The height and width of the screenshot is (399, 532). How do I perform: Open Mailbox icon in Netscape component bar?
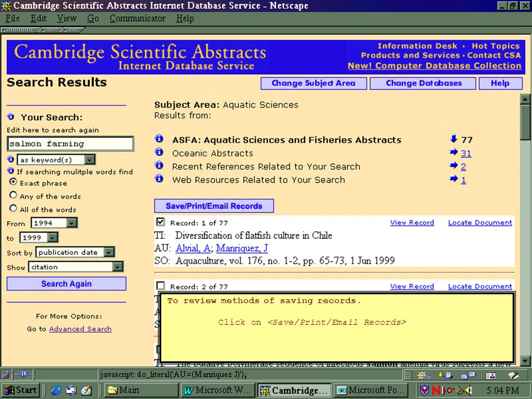445,375
